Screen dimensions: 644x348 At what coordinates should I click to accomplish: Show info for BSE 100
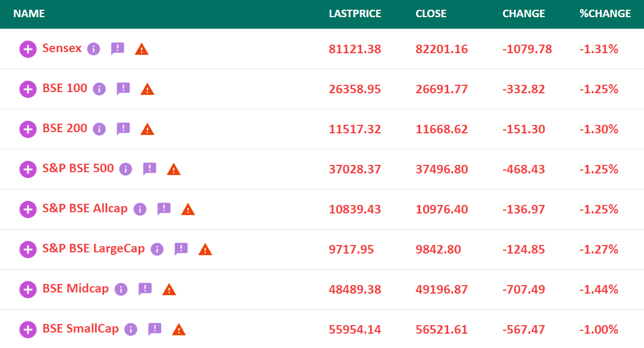[x=100, y=89]
